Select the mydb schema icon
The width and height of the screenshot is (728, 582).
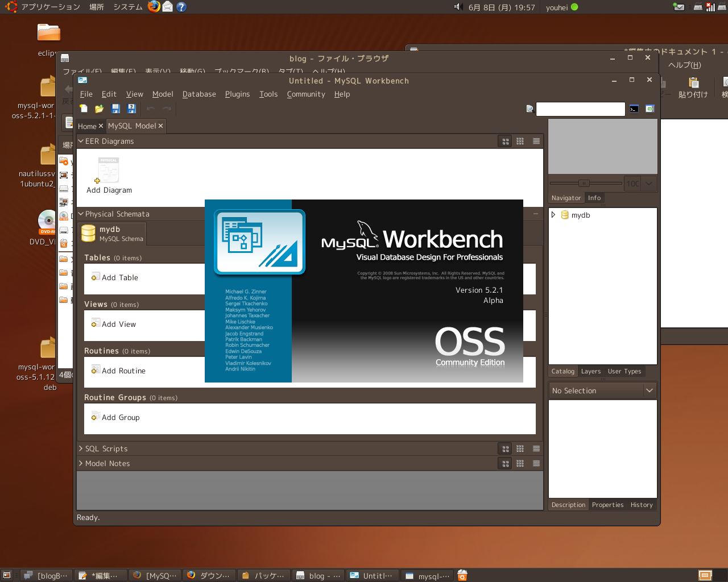pos(89,233)
